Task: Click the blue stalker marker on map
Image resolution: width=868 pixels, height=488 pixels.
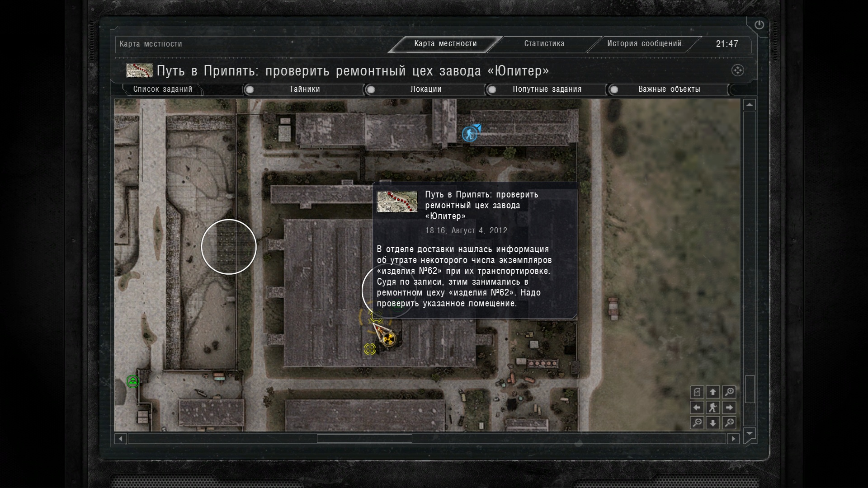Action: click(x=470, y=134)
